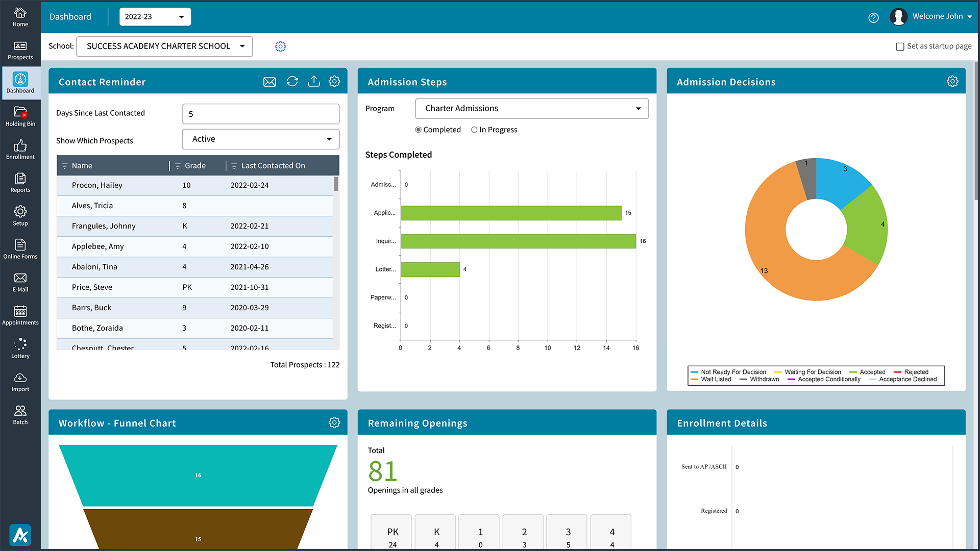
Task: Open the Appointments section
Action: pyautogui.click(x=20, y=315)
